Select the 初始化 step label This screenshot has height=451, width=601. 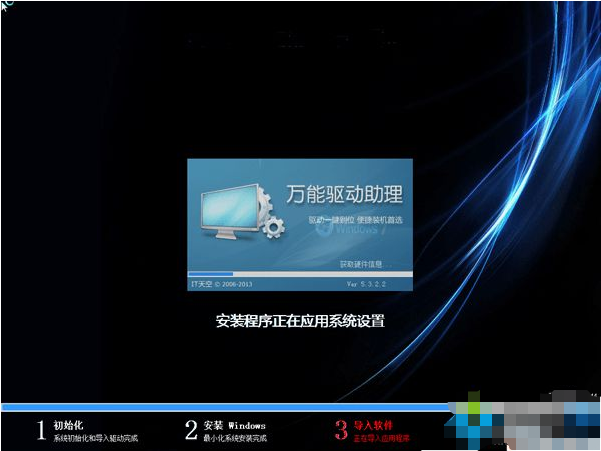(x=68, y=425)
